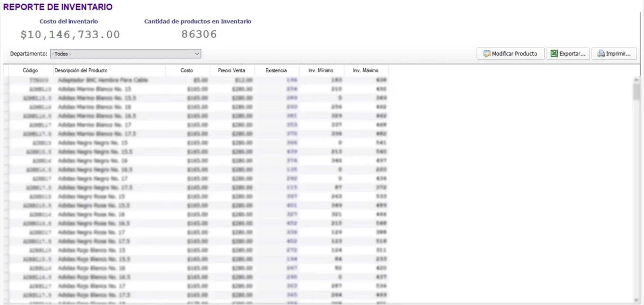Viewport: 644px width, 305px height.
Task: Click the Exportar... button
Action: click(568, 53)
